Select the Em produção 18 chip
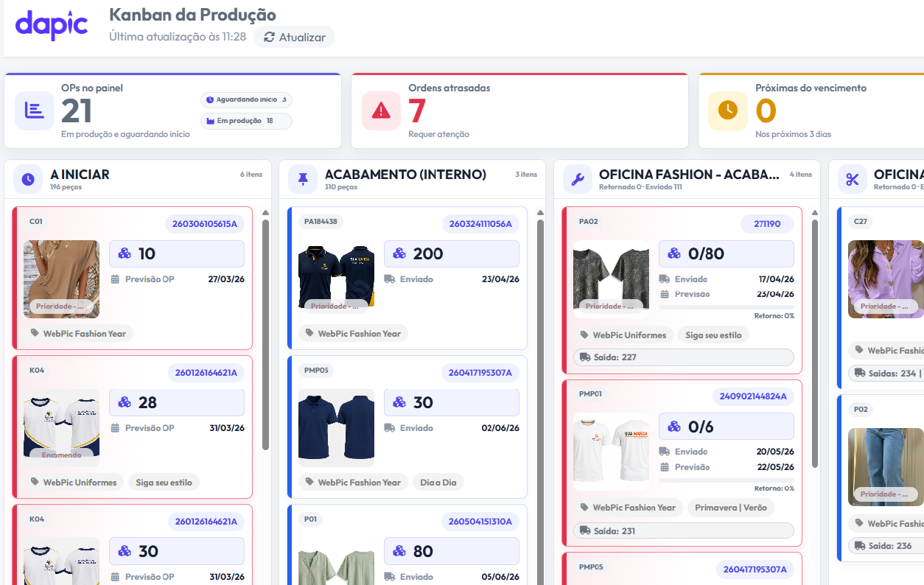 click(x=246, y=121)
